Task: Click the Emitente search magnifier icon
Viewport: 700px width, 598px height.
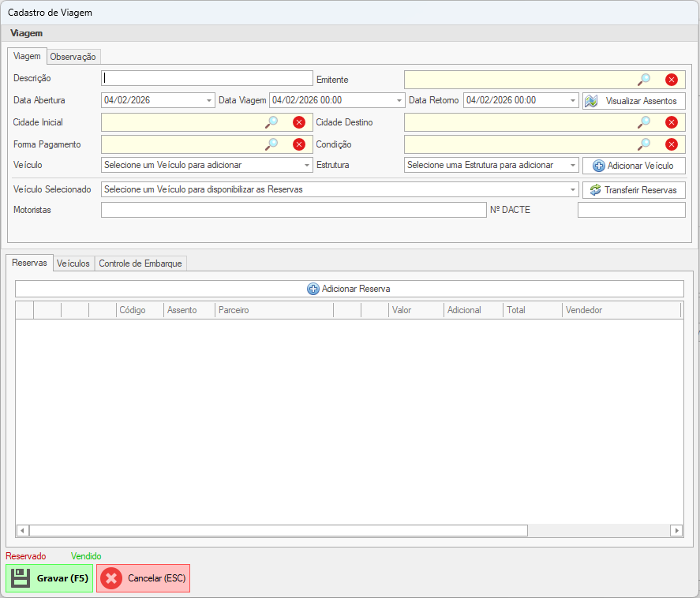Action: [644, 79]
